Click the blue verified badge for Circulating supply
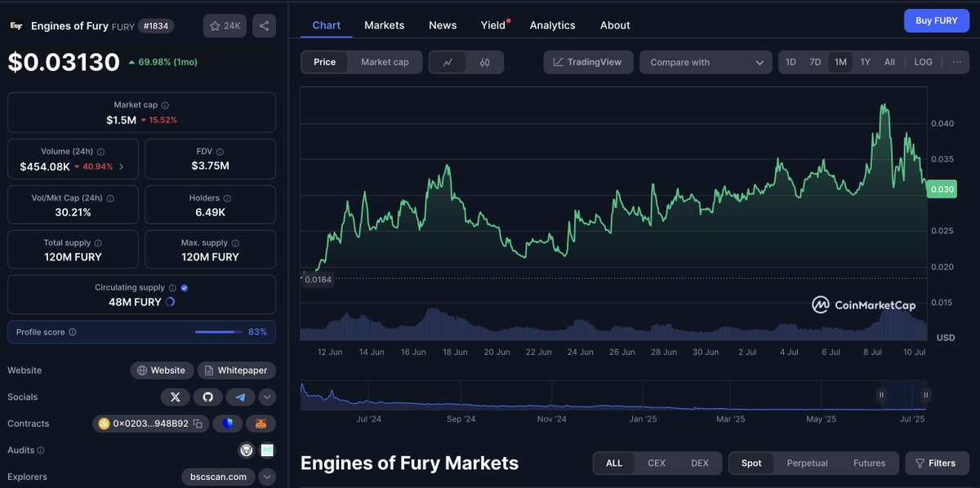 tap(184, 288)
